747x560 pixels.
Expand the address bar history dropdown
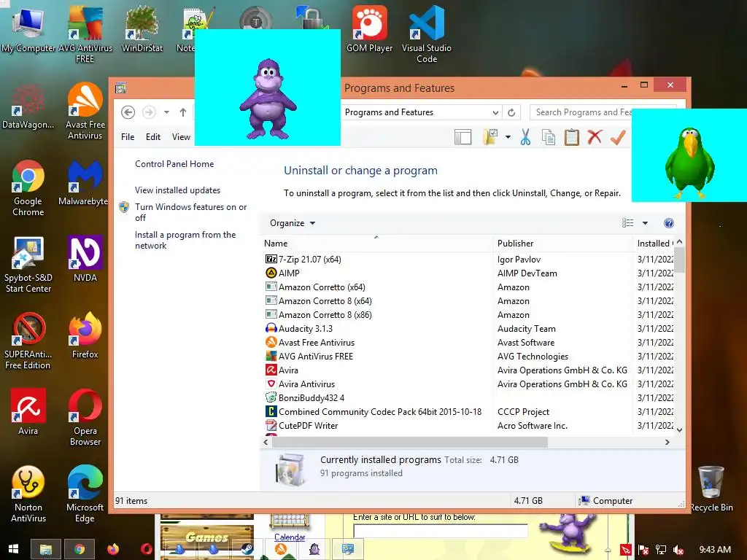(x=495, y=112)
